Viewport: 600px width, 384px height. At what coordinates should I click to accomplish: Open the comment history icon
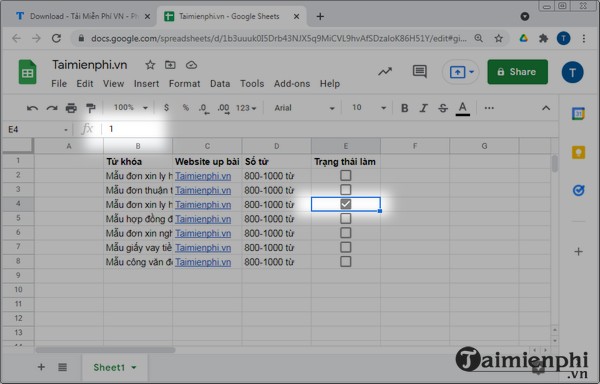(x=420, y=72)
